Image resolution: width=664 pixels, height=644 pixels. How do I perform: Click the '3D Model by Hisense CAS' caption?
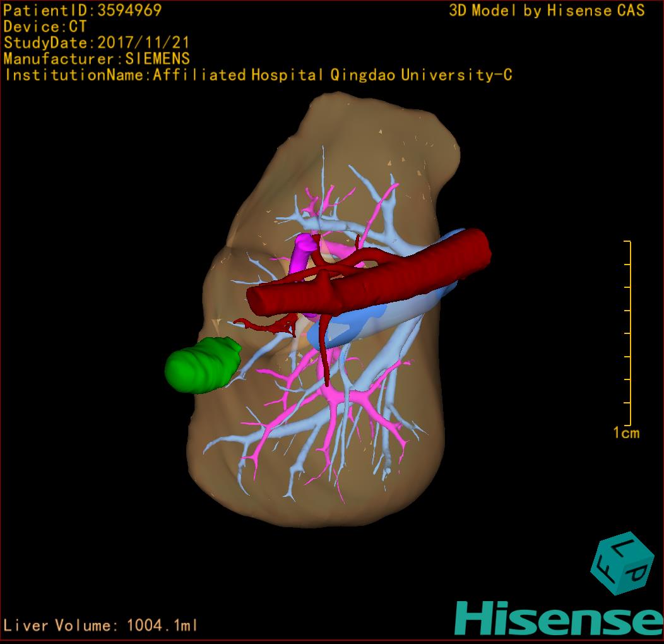pyautogui.click(x=547, y=10)
